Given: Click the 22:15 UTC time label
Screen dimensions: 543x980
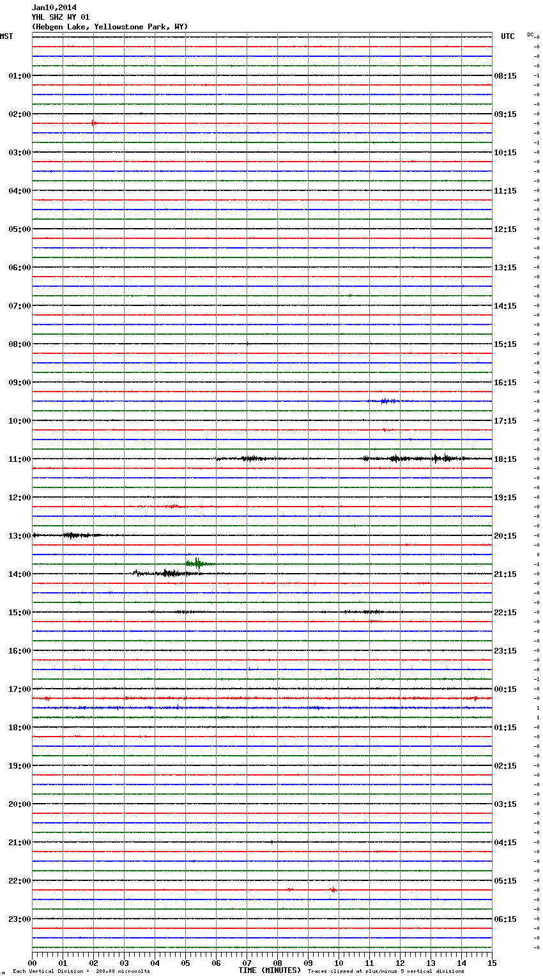Looking at the screenshot, I should (x=505, y=613).
